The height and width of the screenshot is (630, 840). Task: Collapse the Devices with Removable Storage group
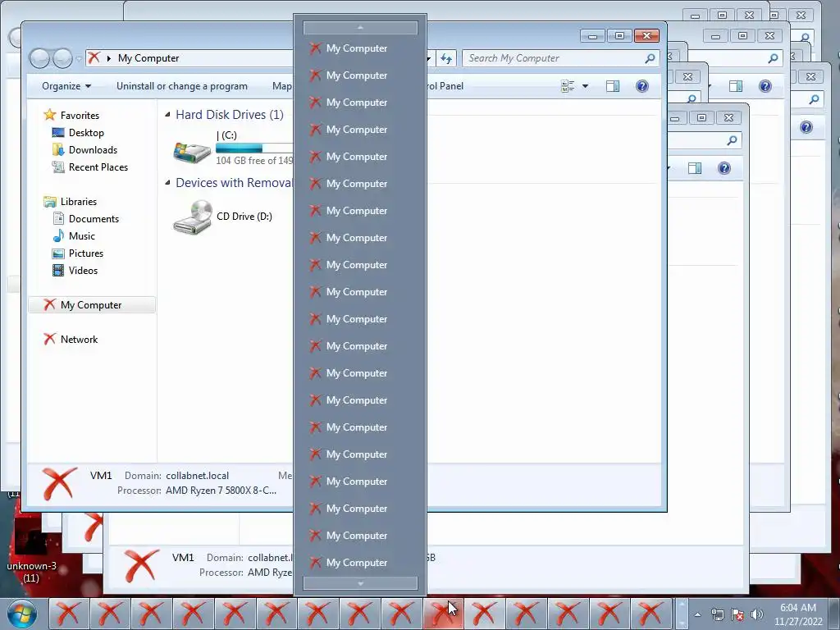(167, 183)
